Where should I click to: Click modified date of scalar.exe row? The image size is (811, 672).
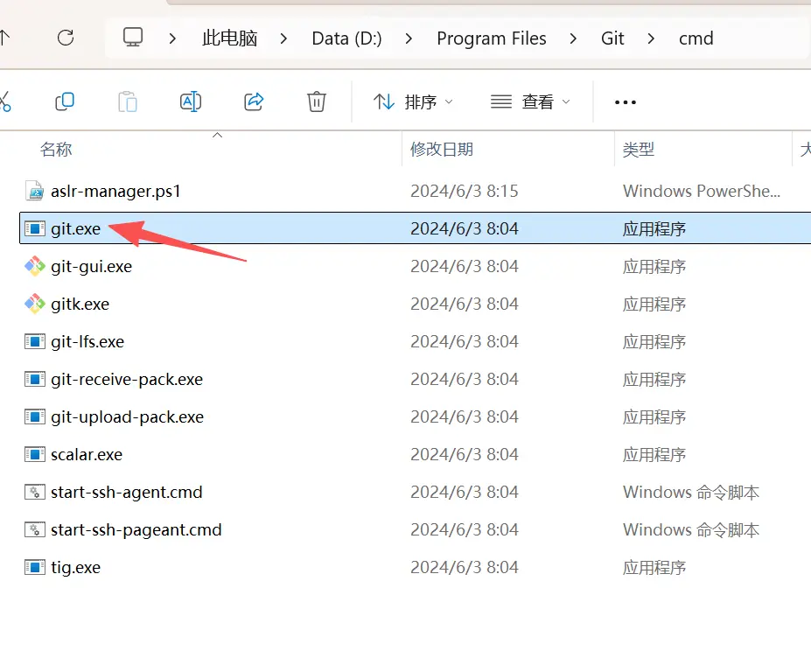pos(465,454)
